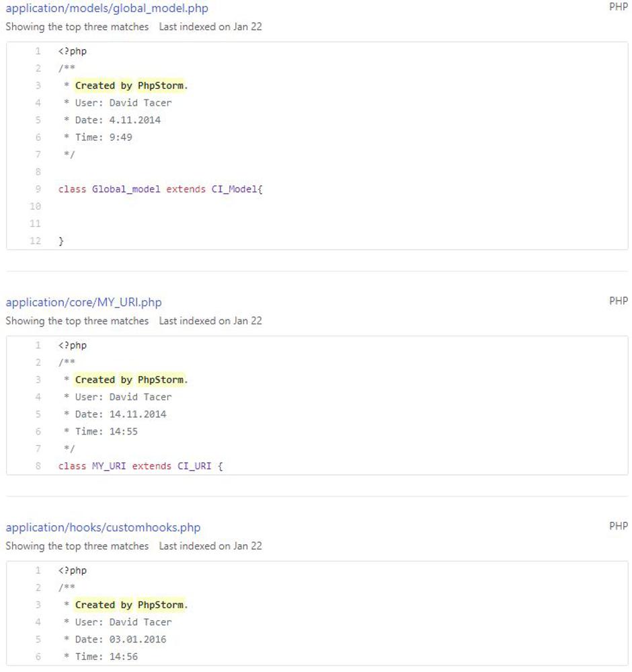
Task: Click line number 9 in global_model.php snippet
Action: tap(38, 189)
